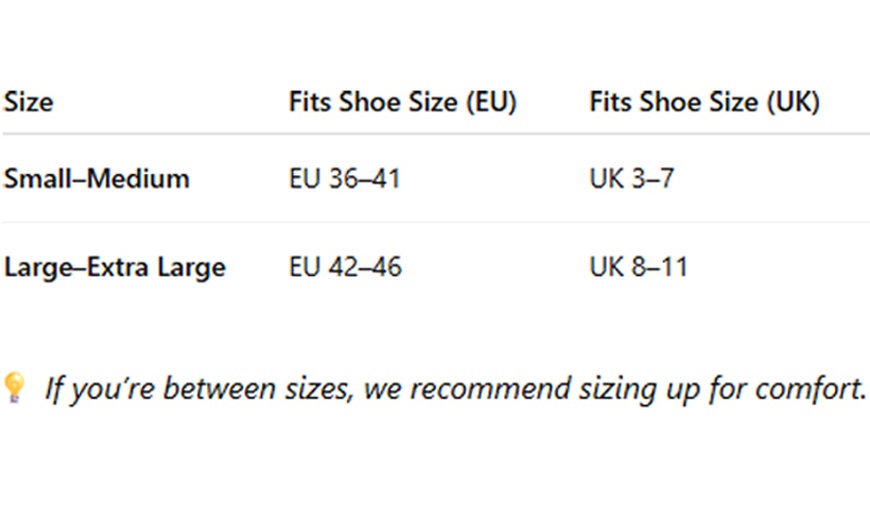The image size is (870, 524).
Task: Select the "Fits Shoe Size (UK)" header
Action: pyautogui.click(x=704, y=102)
